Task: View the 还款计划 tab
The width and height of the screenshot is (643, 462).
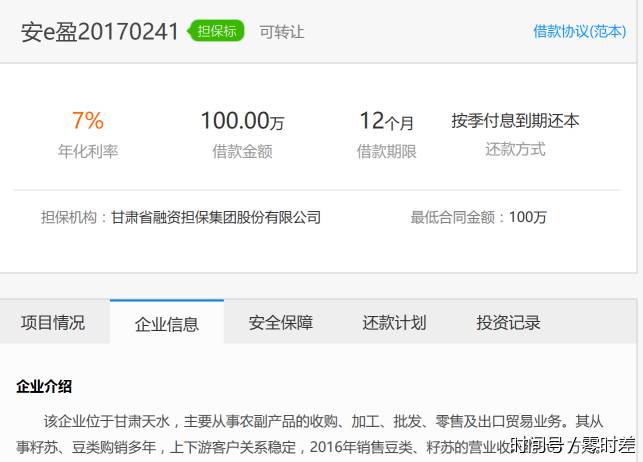Action: [394, 323]
